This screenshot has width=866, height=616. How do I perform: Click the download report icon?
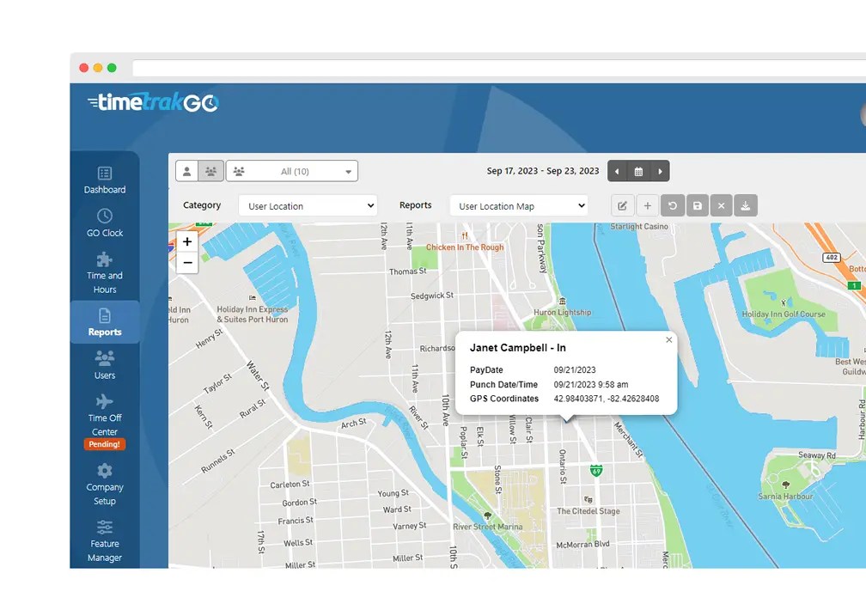(746, 205)
